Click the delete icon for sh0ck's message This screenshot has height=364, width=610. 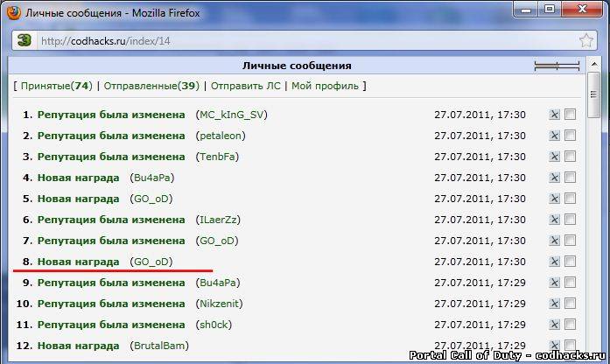[554, 325]
